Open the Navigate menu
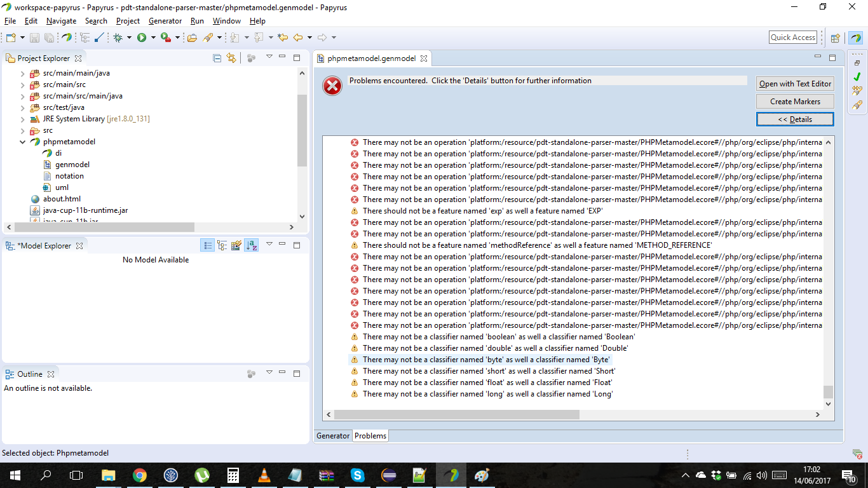This screenshot has width=868, height=488. click(x=61, y=21)
